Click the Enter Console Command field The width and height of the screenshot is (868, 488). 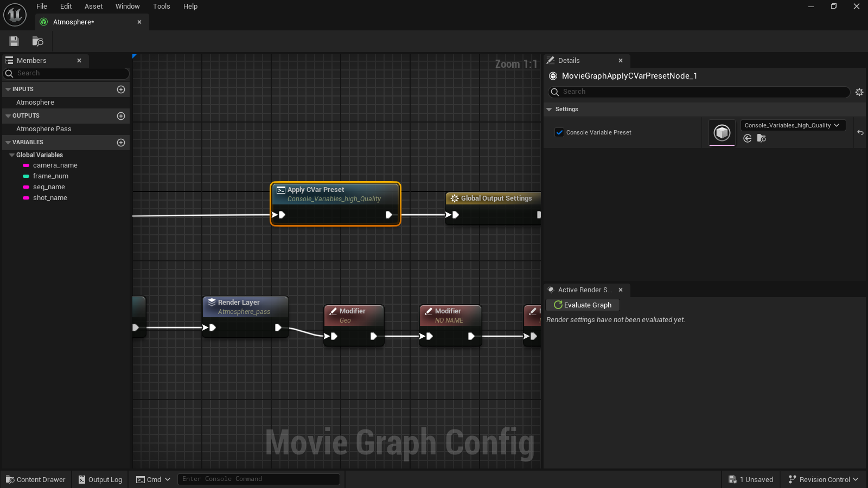pyautogui.click(x=258, y=479)
